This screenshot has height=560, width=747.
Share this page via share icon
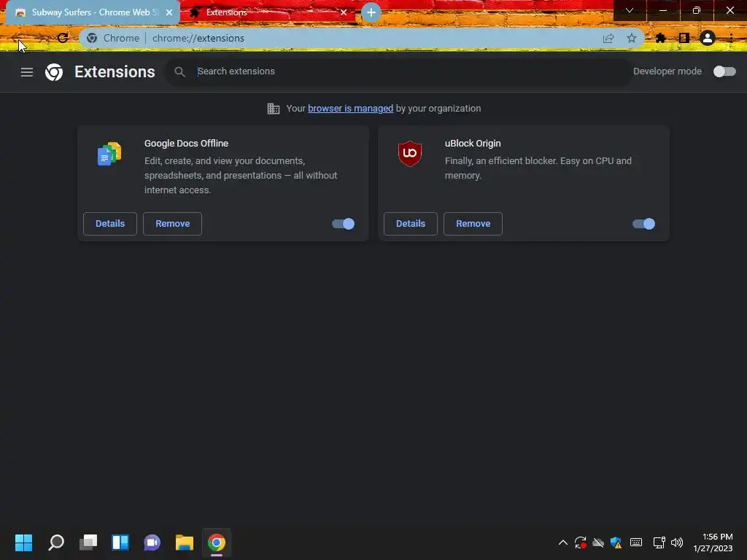(x=608, y=38)
